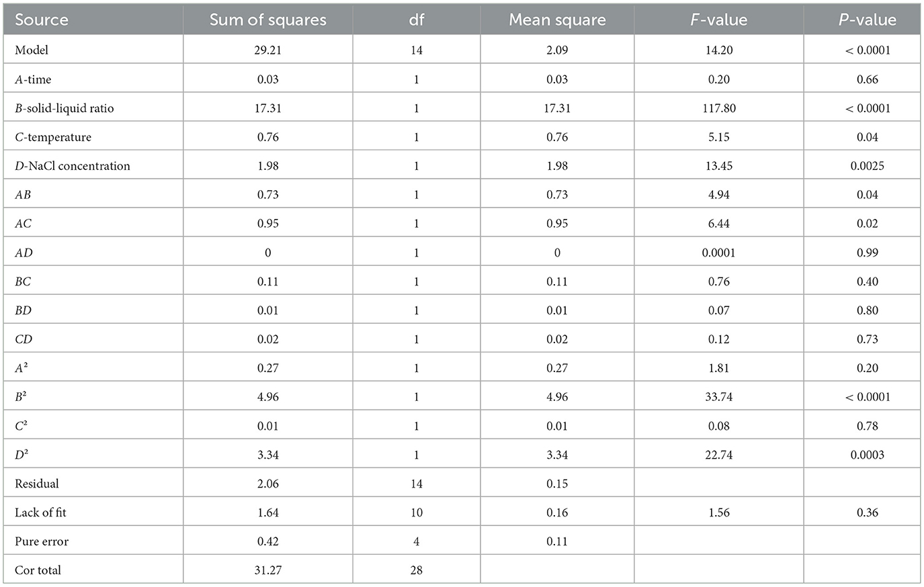924x587 pixels.
Task: Click the Pure error row label
Action: 42,541
